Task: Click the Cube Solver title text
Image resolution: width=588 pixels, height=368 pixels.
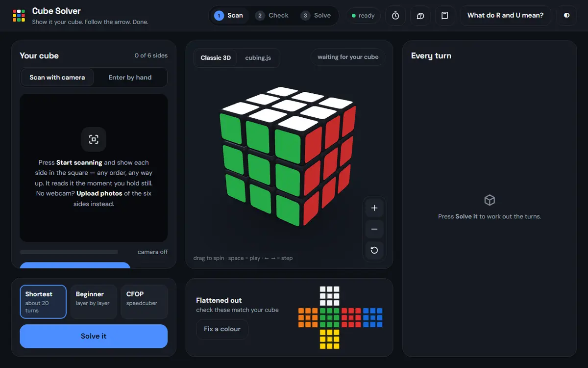Action: click(56, 11)
